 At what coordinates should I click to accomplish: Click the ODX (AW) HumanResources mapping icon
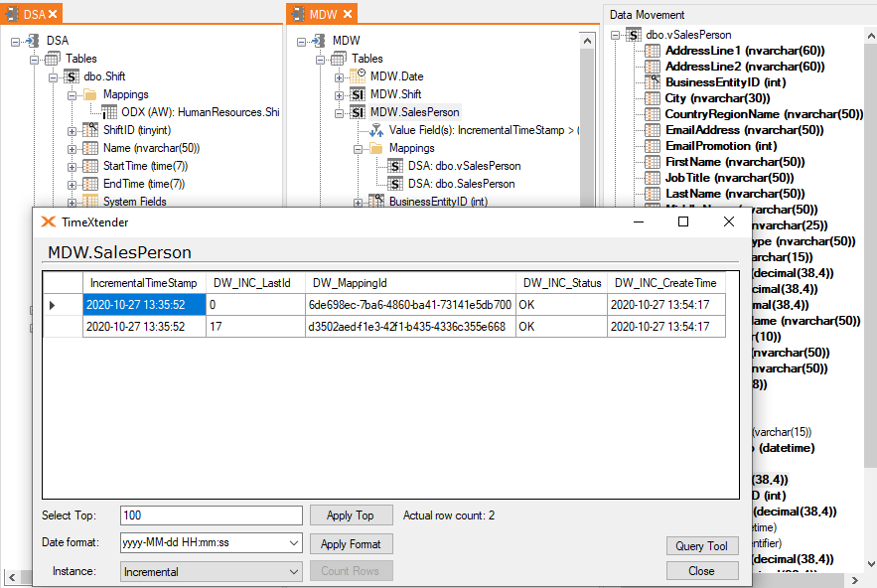(109, 112)
